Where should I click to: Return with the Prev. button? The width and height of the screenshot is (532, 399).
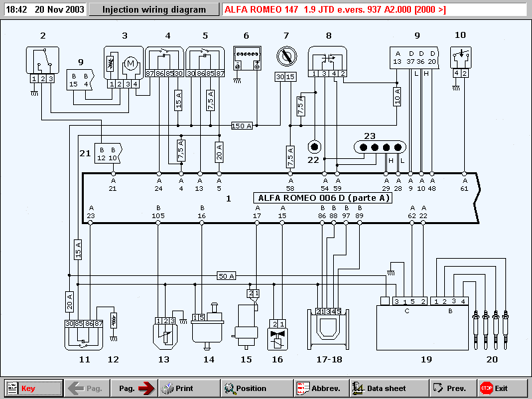453,388
